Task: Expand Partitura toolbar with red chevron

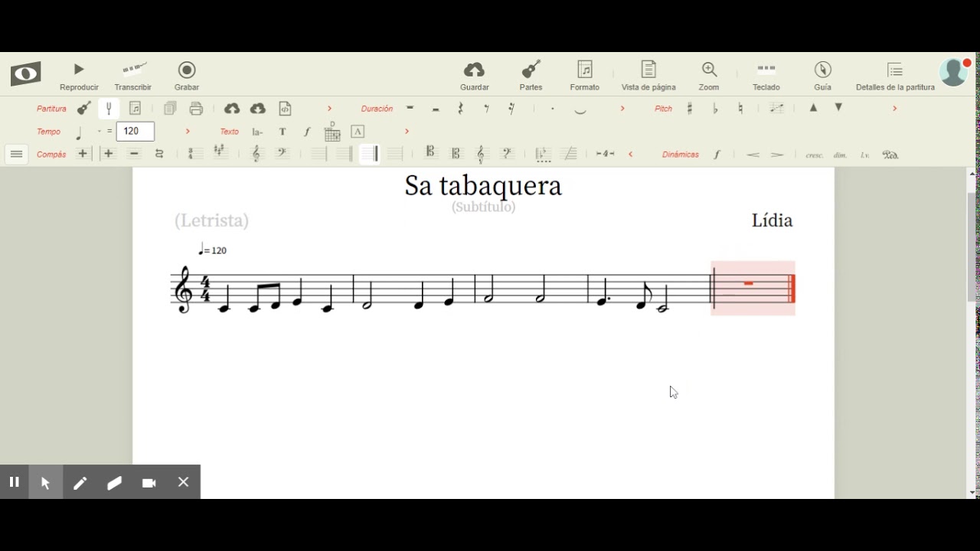Action: [x=330, y=109]
